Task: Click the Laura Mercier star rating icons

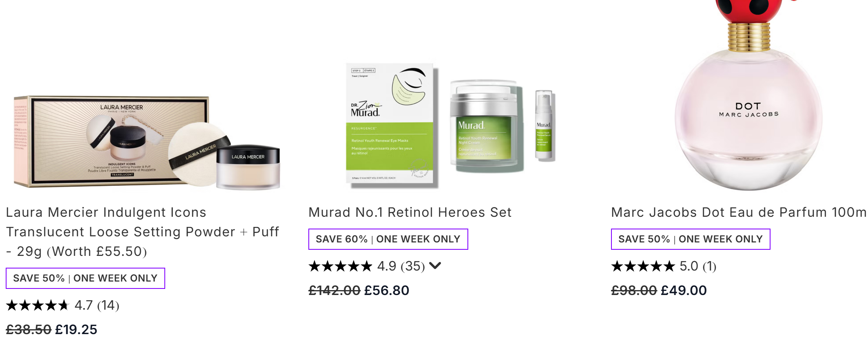Action: point(38,305)
